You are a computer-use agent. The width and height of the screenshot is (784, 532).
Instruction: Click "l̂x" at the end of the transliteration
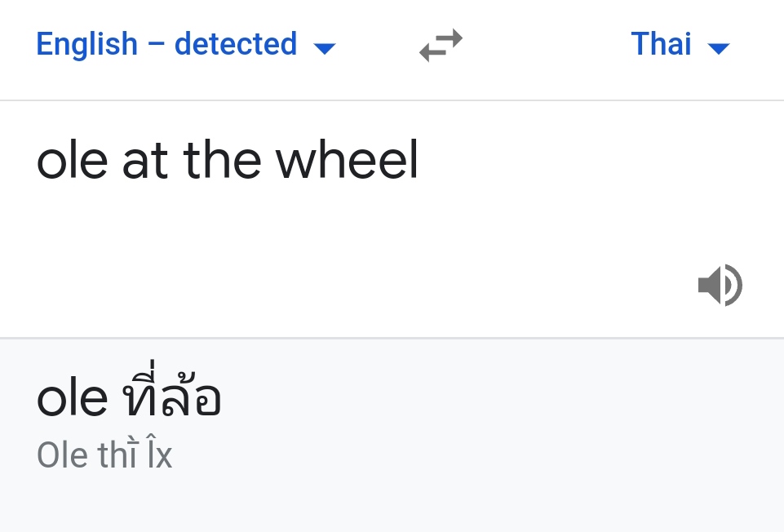tap(160, 455)
